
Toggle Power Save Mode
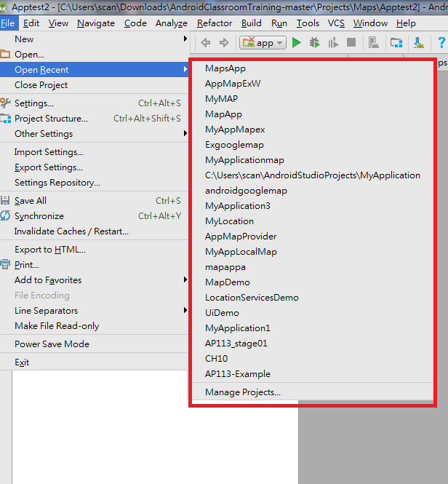point(94,344)
